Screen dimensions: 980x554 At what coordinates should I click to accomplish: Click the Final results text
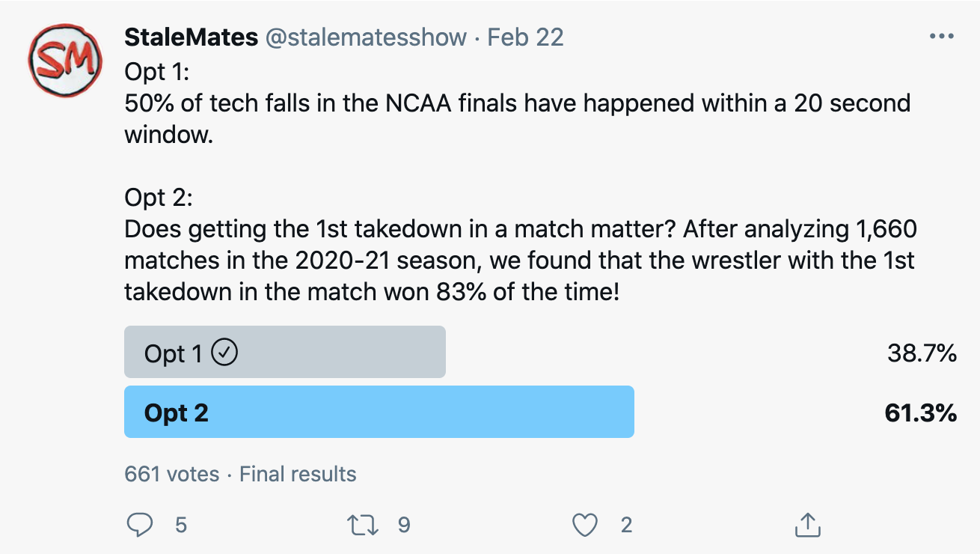pyautogui.click(x=298, y=474)
